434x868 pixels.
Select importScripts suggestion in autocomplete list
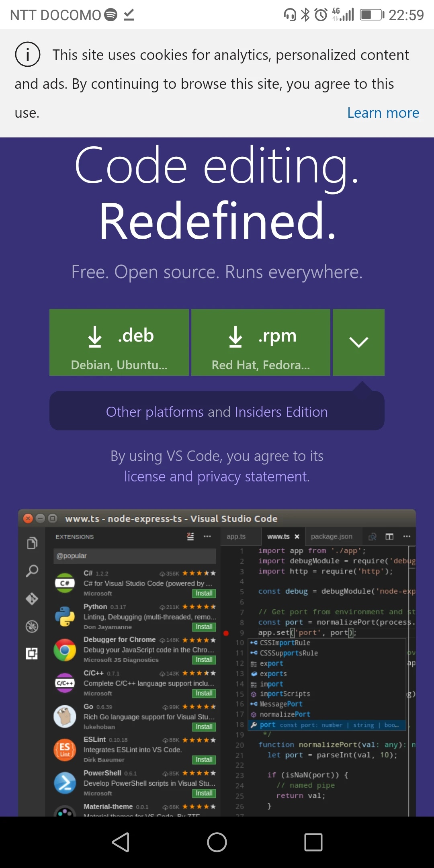coord(326,694)
